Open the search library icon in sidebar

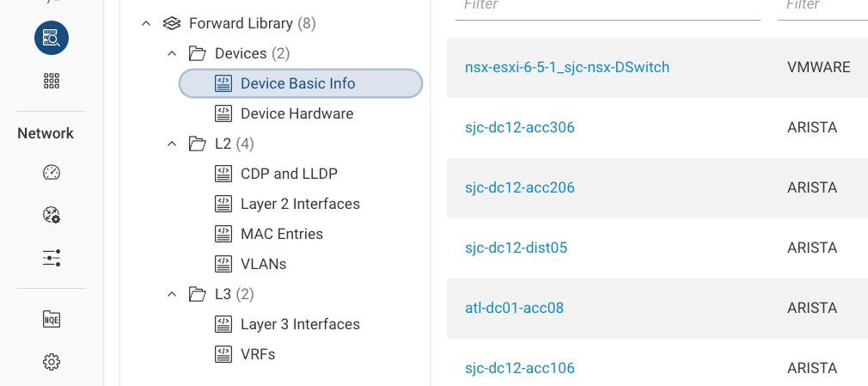coord(52,38)
